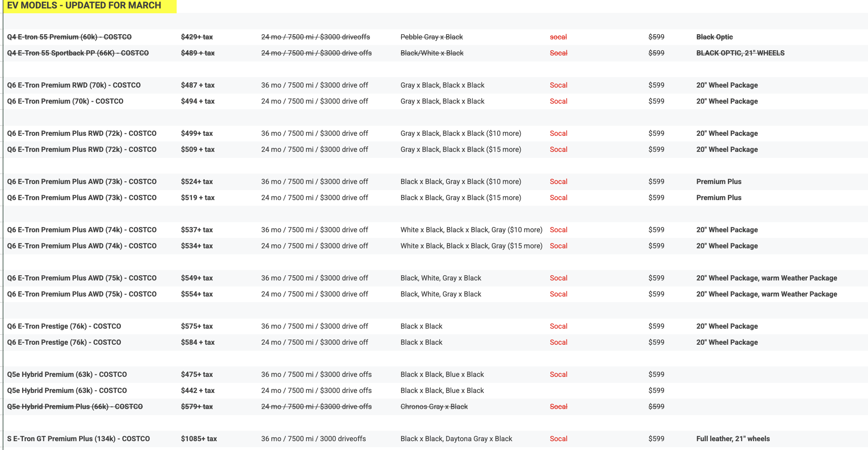Click the struck-through Q4 E-tron 55 Premium cell
Viewport: 868px width, 450px height.
(69, 37)
